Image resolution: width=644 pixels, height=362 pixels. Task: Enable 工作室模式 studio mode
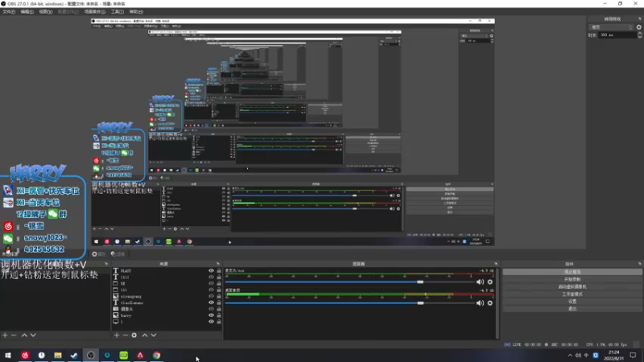[572, 294]
